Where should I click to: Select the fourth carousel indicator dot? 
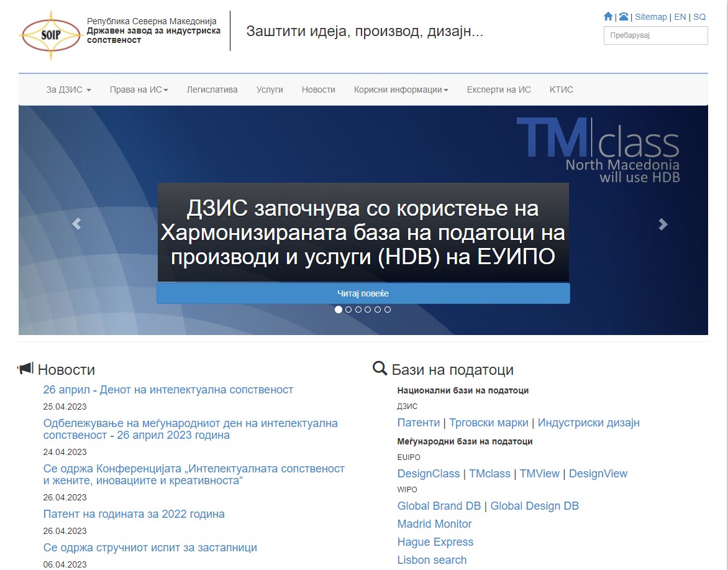point(368,310)
